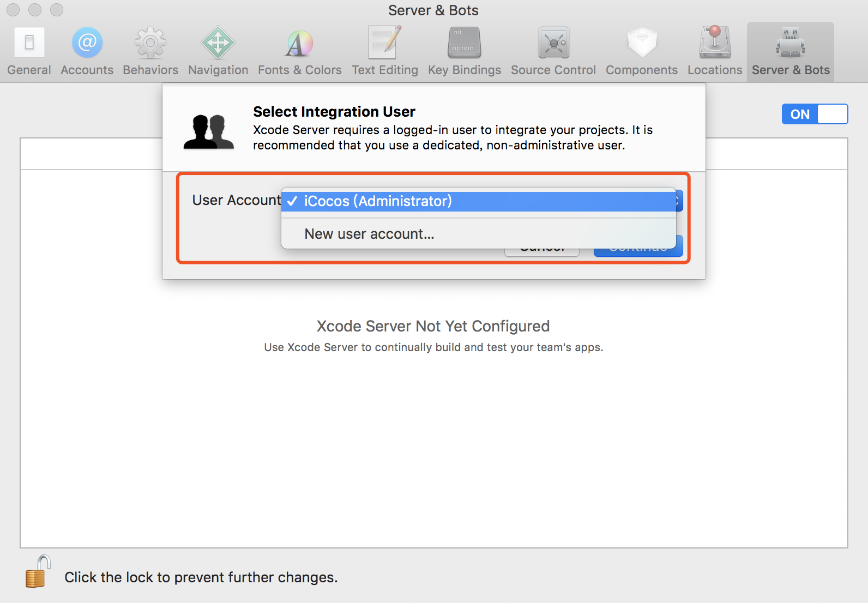Image resolution: width=868 pixels, height=603 pixels.
Task: Open the Source Control safe icon
Action: click(x=553, y=43)
